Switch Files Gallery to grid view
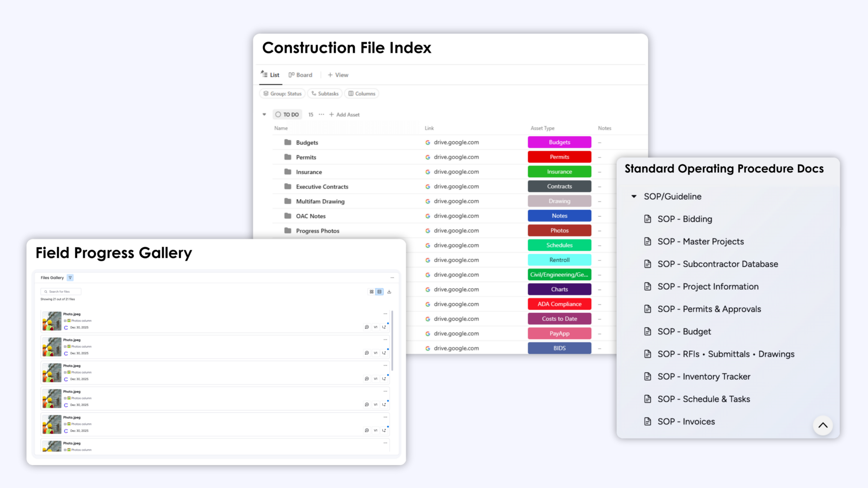This screenshot has width=868, height=488. [372, 292]
